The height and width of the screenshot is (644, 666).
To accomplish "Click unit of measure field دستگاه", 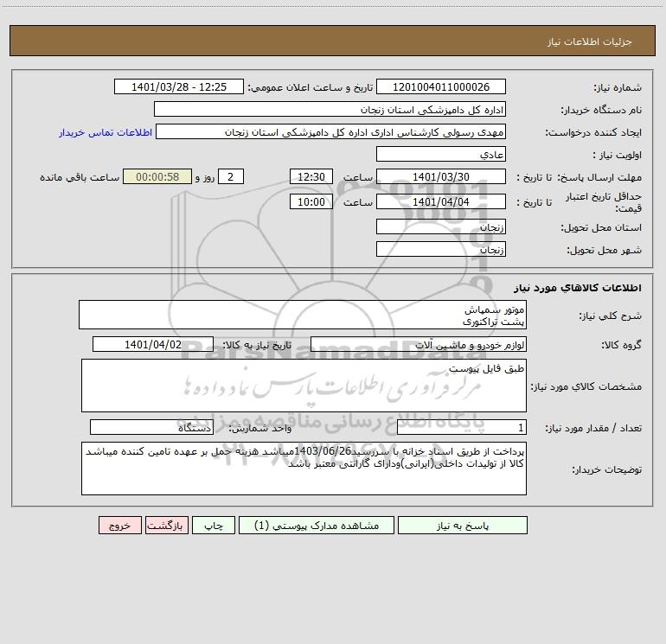I will [151, 427].
